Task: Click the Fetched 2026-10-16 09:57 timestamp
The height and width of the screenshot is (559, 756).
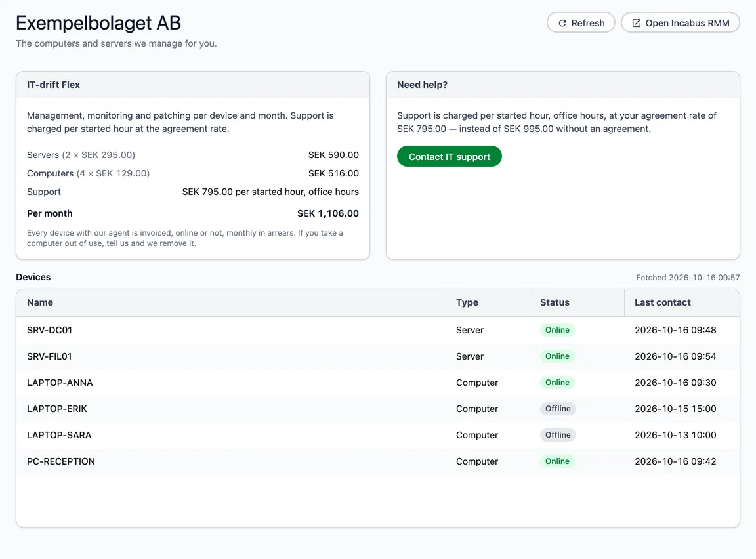Action: [x=688, y=278]
